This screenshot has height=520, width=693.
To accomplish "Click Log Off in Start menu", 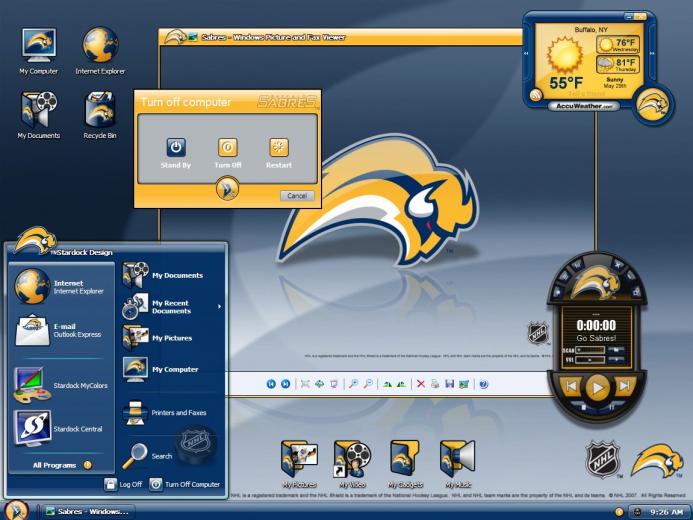I will 123,484.
